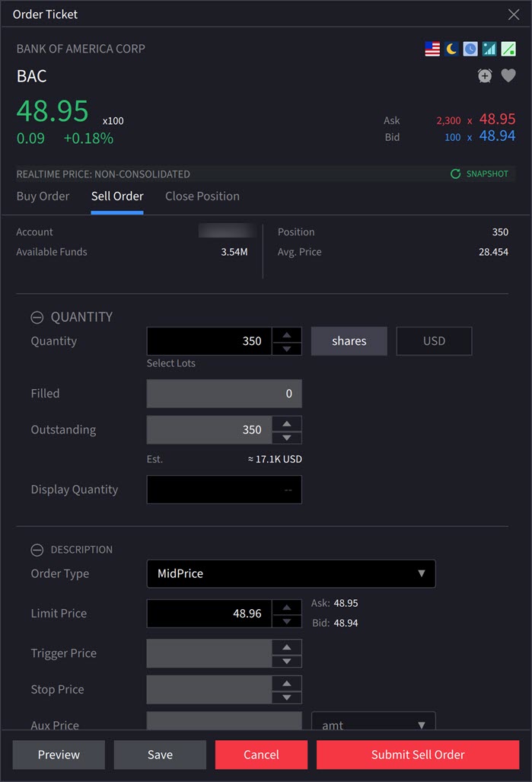Click the teal bar chart icon
The width and height of the screenshot is (532, 782).
(x=489, y=49)
